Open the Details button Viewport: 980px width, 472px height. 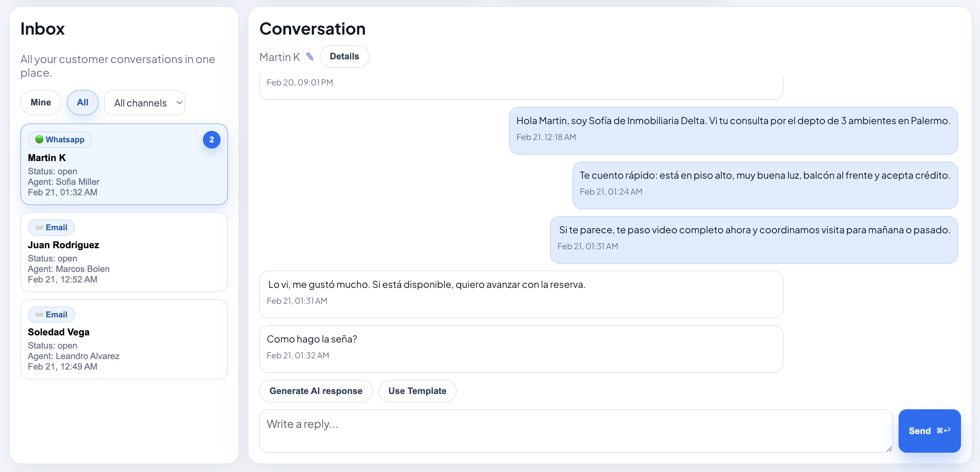pos(344,57)
